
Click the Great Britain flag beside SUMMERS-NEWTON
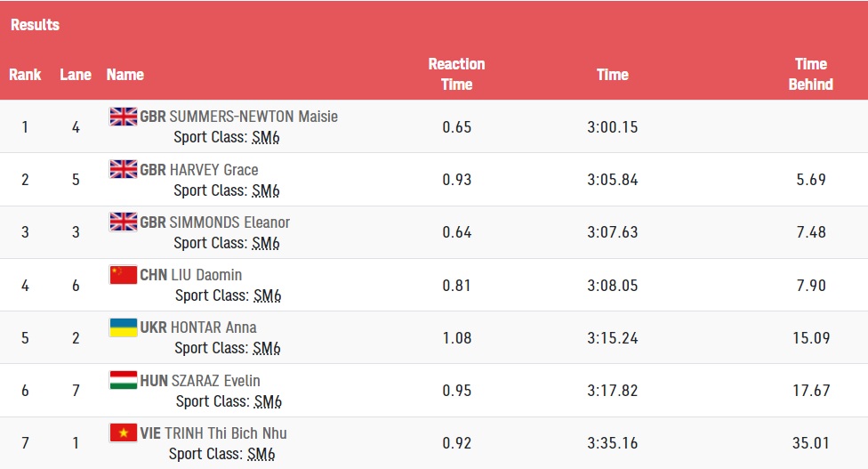tap(123, 117)
